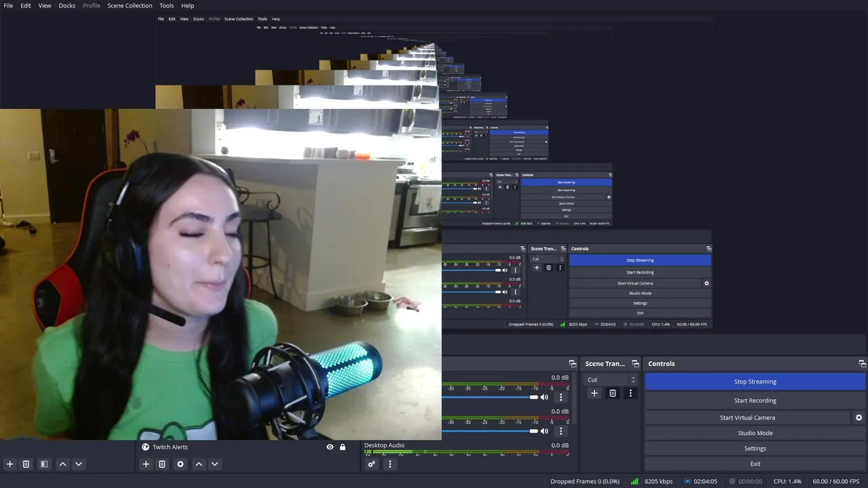Image resolution: width=868 pixels, height=488 pixels.
Task: Pop out the Audio Mixer dock
Action: coord(572,364)
